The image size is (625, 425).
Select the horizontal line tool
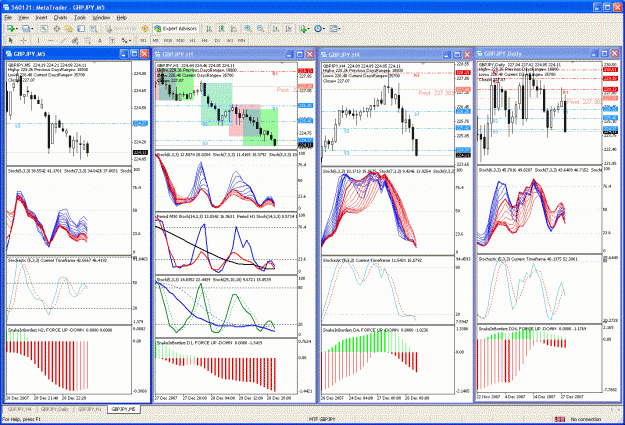51,40
